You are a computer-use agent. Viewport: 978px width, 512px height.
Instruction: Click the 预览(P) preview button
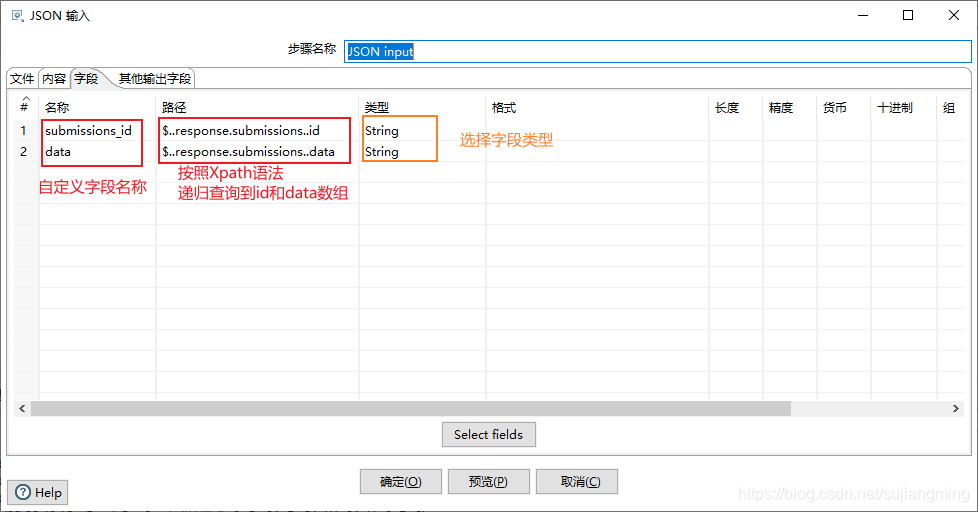488,481
